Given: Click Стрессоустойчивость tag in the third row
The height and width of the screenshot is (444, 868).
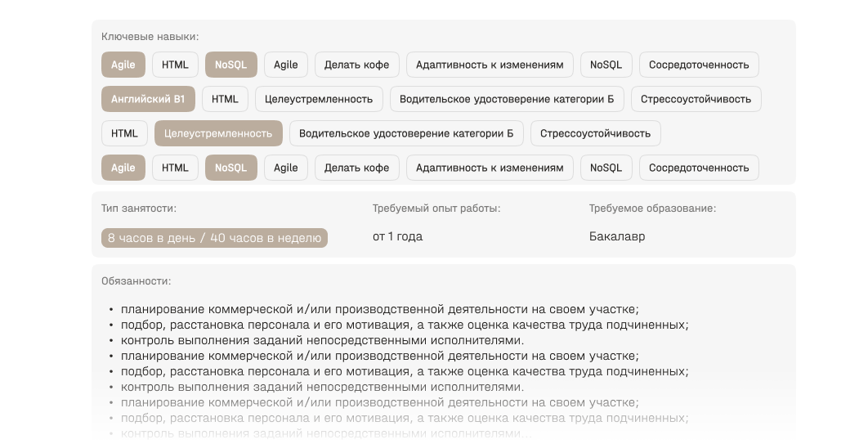Looking at the screenshot, I should point(595,133).
